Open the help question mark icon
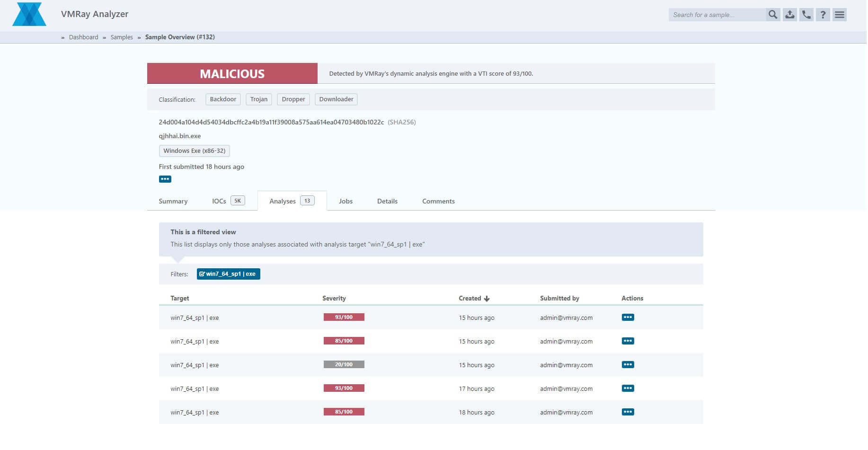This screenshot has height=450, width=868. point(823,15)
